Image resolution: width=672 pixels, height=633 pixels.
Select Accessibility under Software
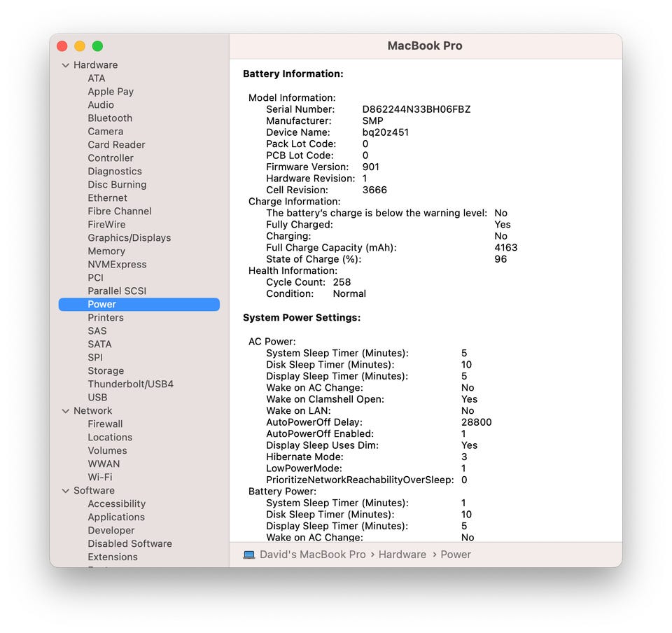coord(117,503)
